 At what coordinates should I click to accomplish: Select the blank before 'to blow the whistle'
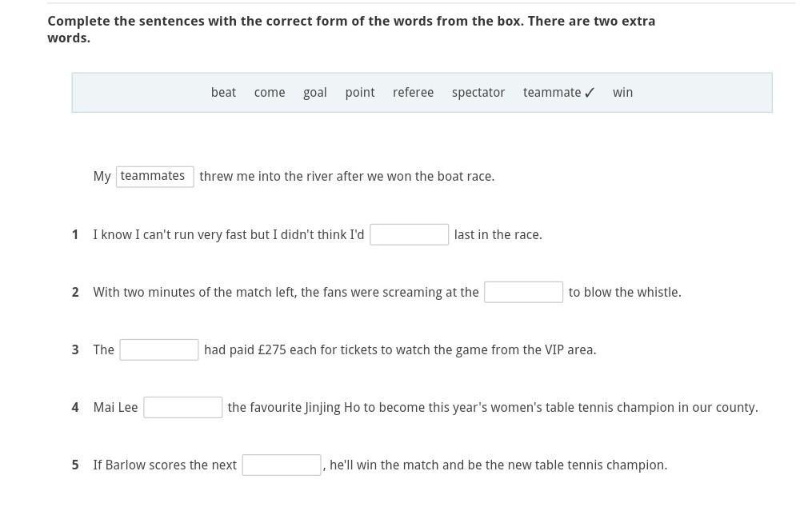click(523, 292)
